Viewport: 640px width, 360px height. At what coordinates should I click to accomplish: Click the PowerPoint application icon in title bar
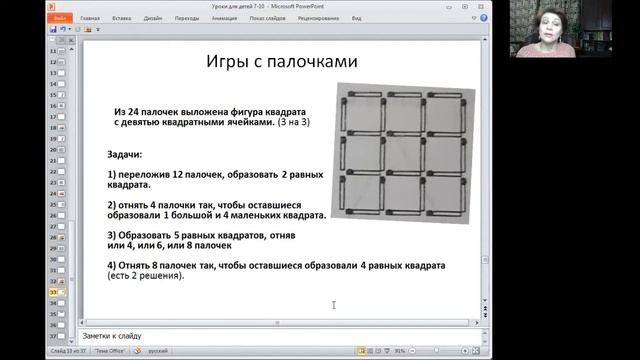pos(52,7)
